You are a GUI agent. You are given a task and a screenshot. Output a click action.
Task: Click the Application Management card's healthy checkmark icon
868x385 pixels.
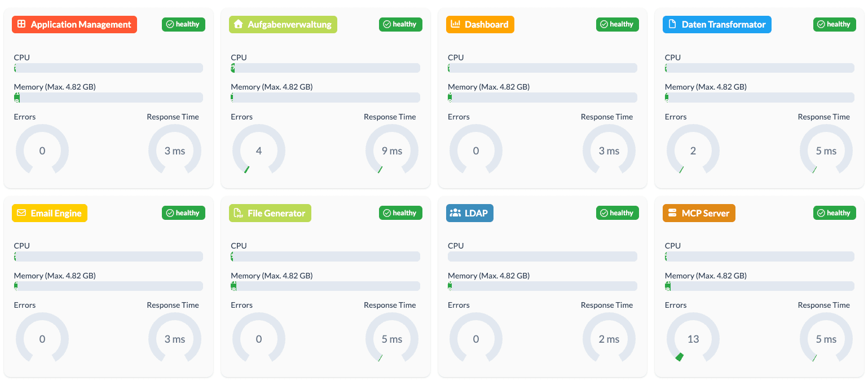pyautogui.click(x=170, y=24)
